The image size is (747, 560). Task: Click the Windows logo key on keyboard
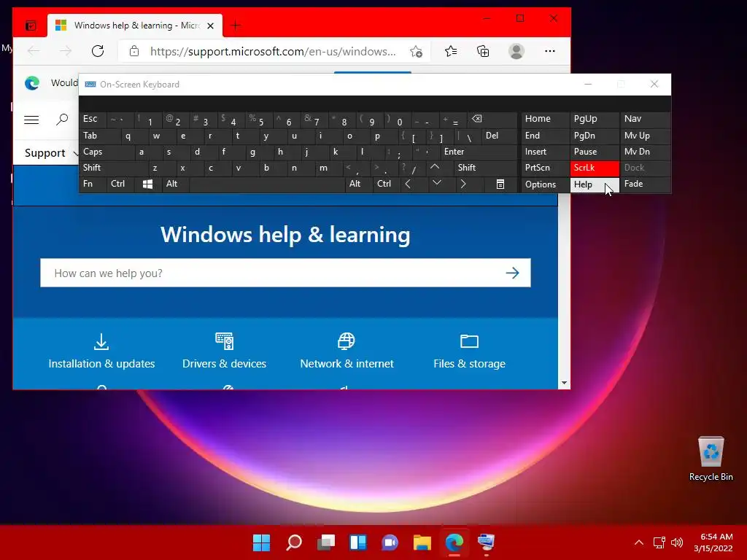point(147,184)
